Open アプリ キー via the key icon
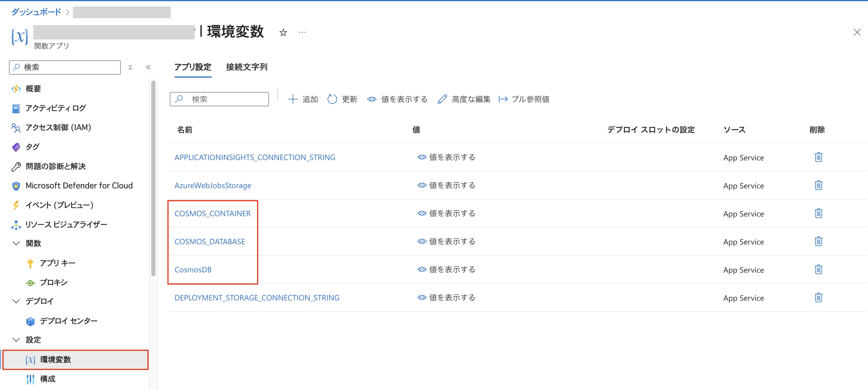 click(x=57, y=263)
